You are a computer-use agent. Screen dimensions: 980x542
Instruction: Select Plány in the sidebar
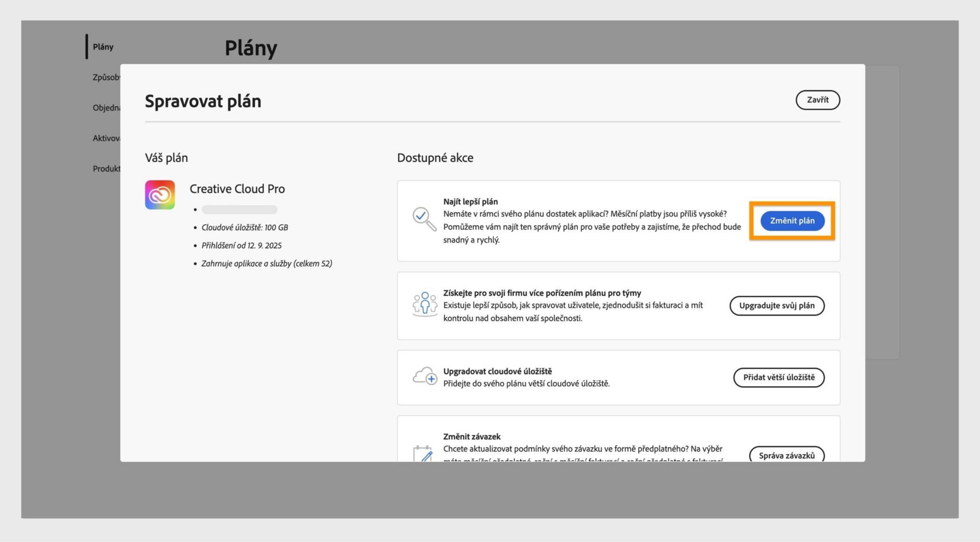tap(103, 47)
